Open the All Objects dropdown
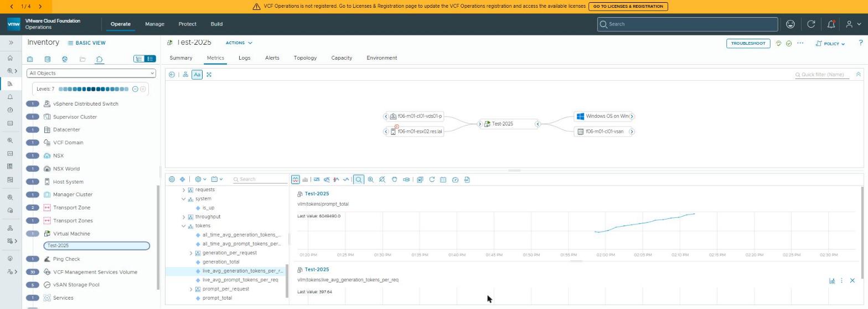The width and height of the screenshot is (868, 309). [x=91, y=73]
